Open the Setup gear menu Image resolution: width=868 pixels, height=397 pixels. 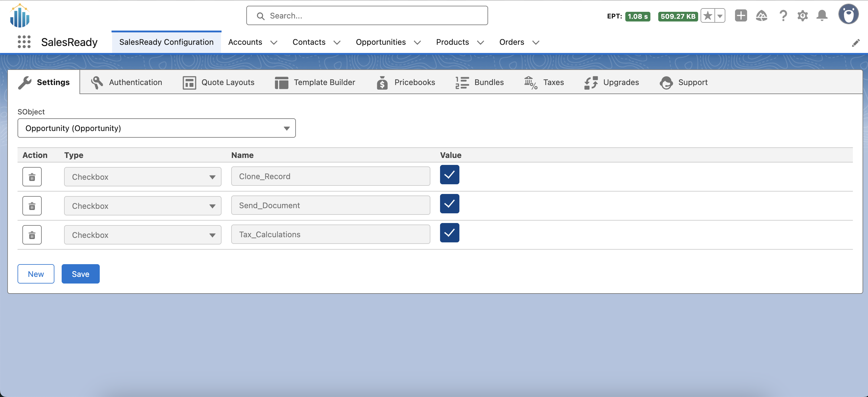pyautogui.click(x=802, y=16)
